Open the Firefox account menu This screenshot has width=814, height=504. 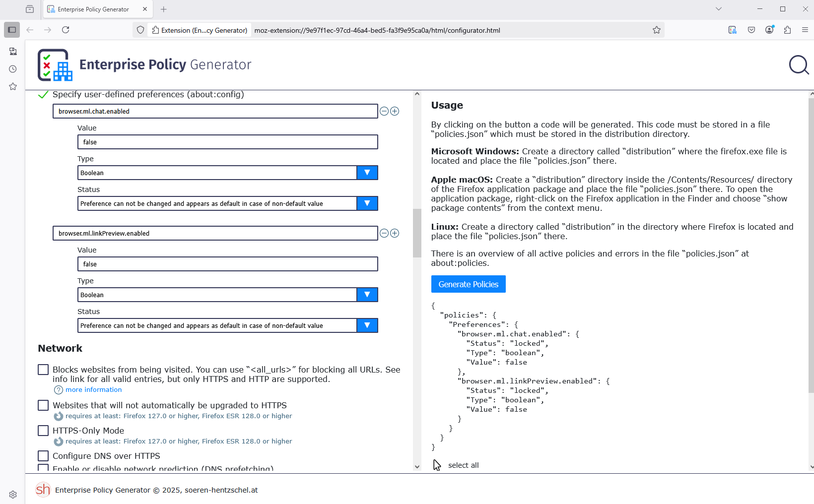click(x=769, y=30)
